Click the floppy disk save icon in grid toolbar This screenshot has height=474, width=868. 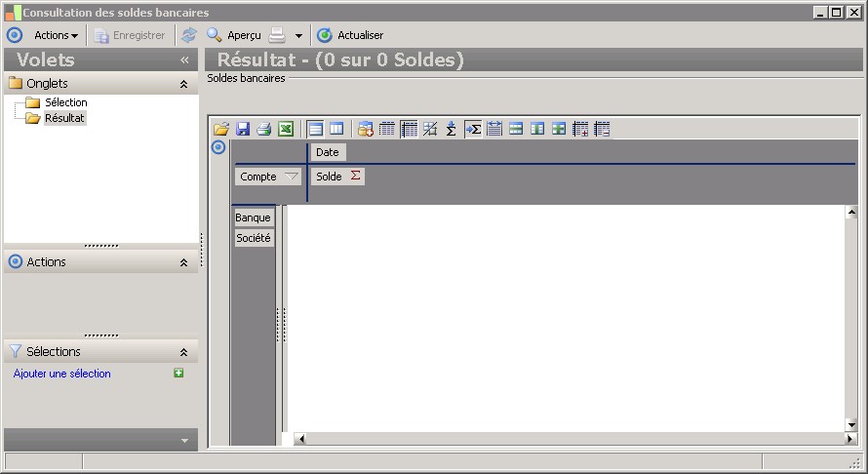243,129
